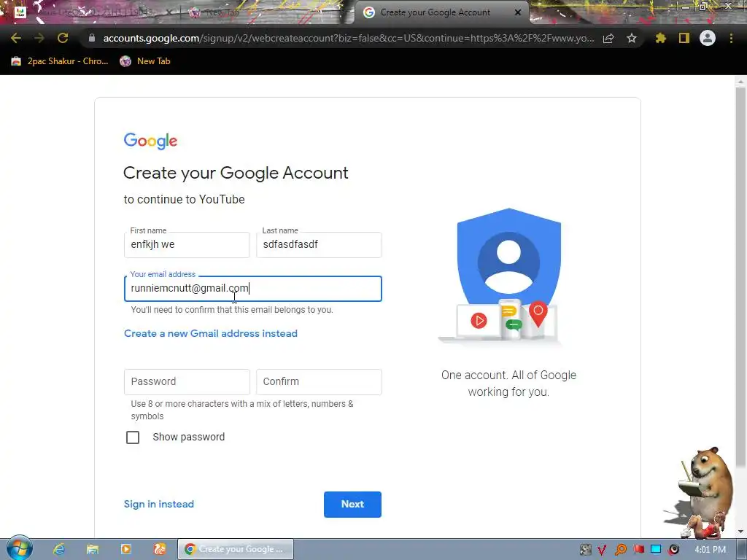
Task: Click the orange magnifier tray icon
Action: (620, 550)
